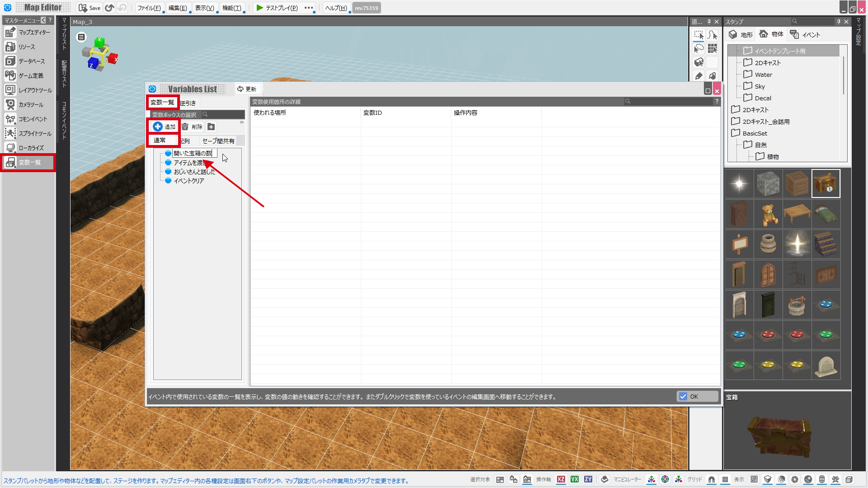Pick the gravestone stamp thumbnail
This screenshot has height=488, width=868.
826,365
